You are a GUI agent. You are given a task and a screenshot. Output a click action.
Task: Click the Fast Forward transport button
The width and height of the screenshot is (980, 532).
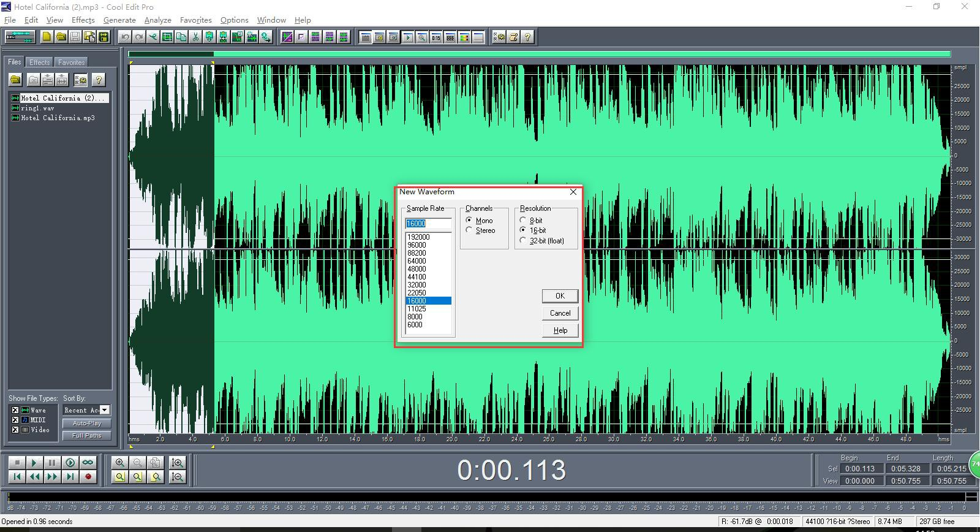point(53,477)
